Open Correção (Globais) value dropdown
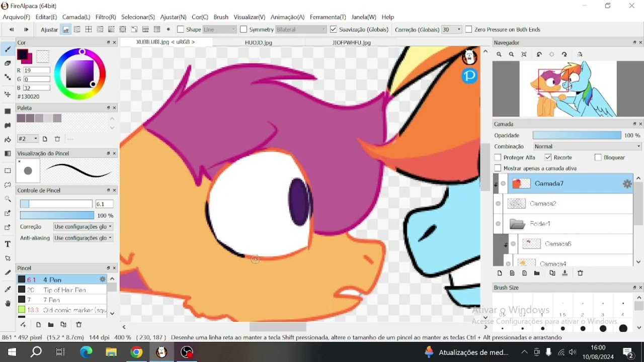 (451, 30)
